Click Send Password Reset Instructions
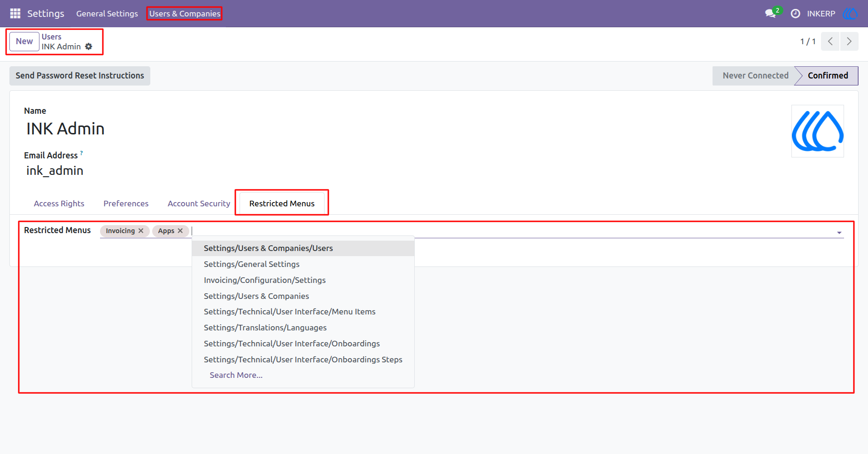Viewport: 868px width, 454px height. coord(80,76)
